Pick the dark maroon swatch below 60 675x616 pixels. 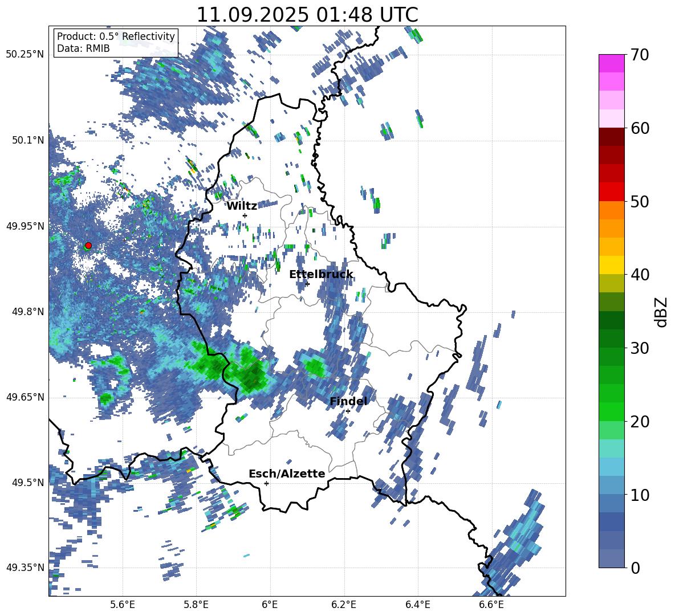click(x=612, y=137)
